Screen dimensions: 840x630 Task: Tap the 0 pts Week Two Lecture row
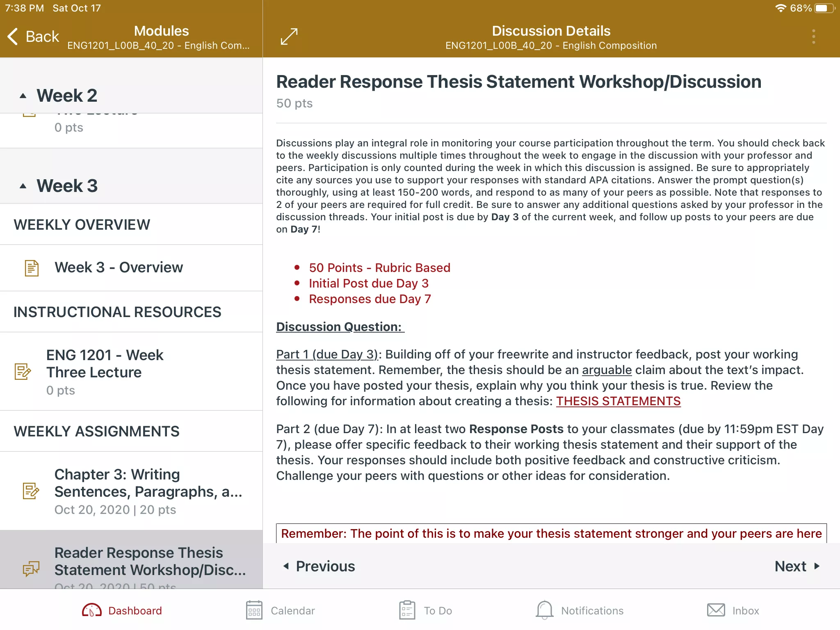point(131,130)
